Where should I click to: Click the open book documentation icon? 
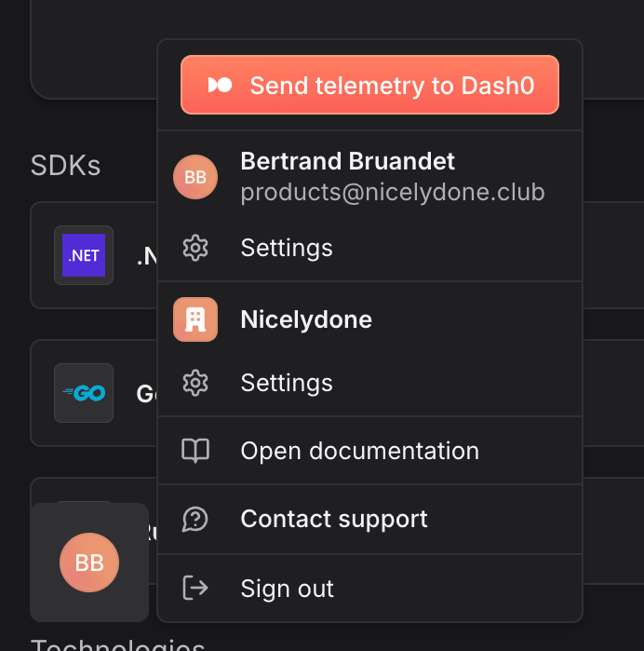(195, 451)
